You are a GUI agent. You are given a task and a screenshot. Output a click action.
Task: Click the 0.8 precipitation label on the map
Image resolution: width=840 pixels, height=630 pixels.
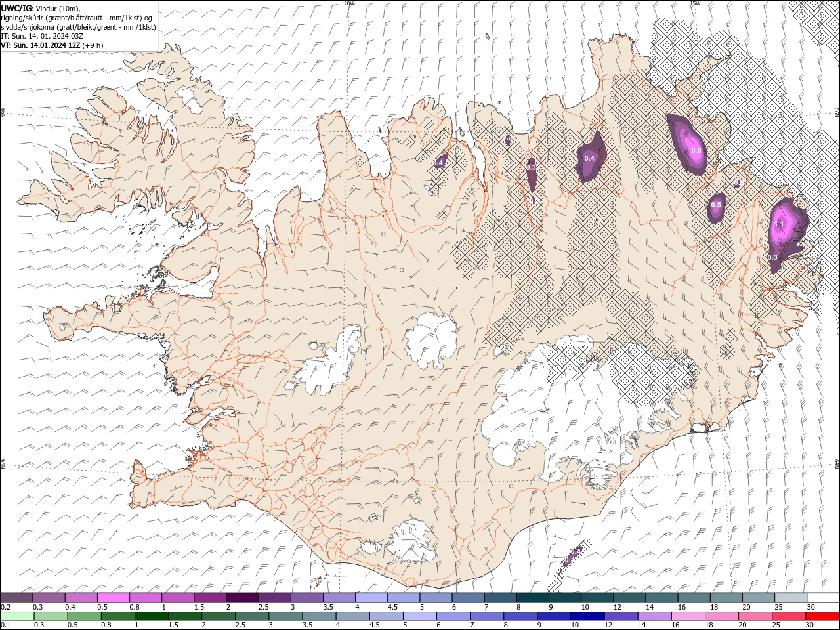(696, 150)
